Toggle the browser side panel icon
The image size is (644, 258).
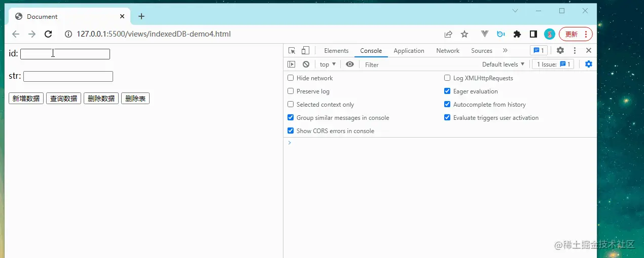click(x=533, y=34)
